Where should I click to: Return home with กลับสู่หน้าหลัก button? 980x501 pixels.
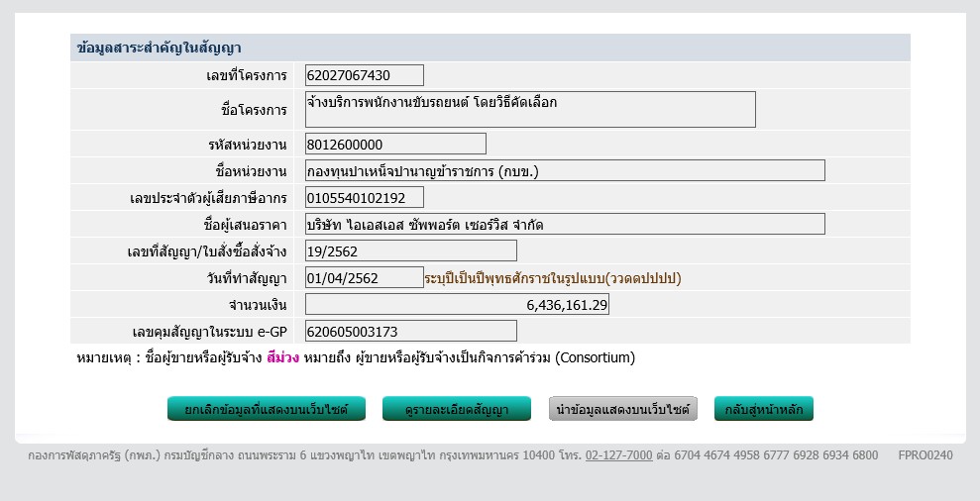point(763,409)
